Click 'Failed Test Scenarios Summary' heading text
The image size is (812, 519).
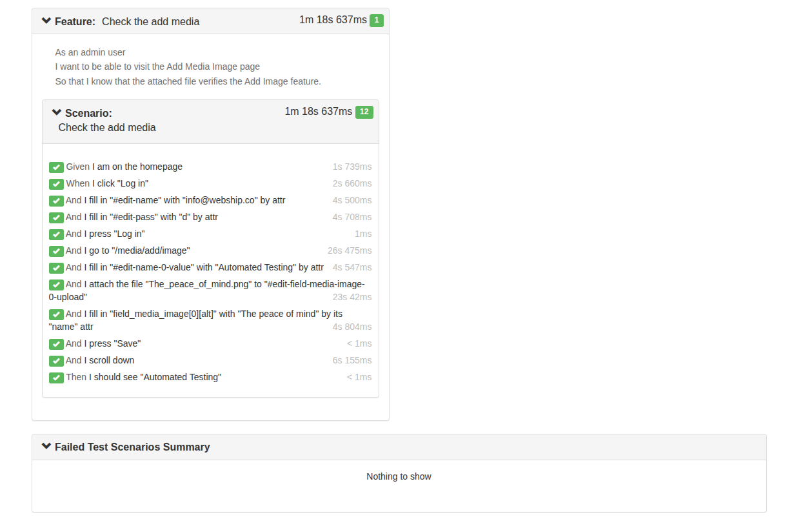tap(132, 447)
